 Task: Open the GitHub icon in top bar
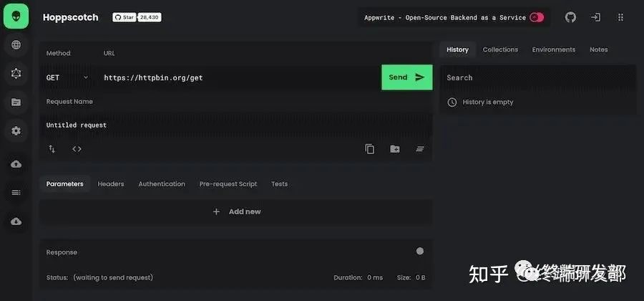coord(570,17)
